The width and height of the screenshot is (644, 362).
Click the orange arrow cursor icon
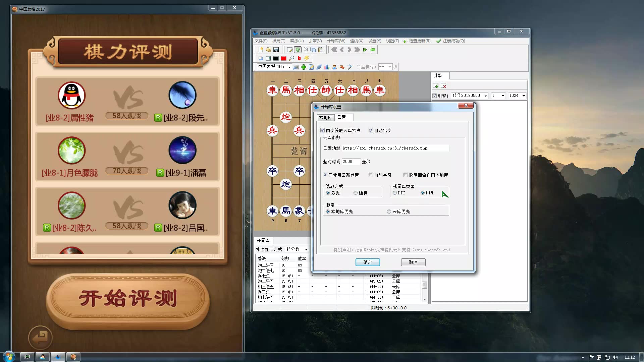pyautogui.click(x=342, y=67)
